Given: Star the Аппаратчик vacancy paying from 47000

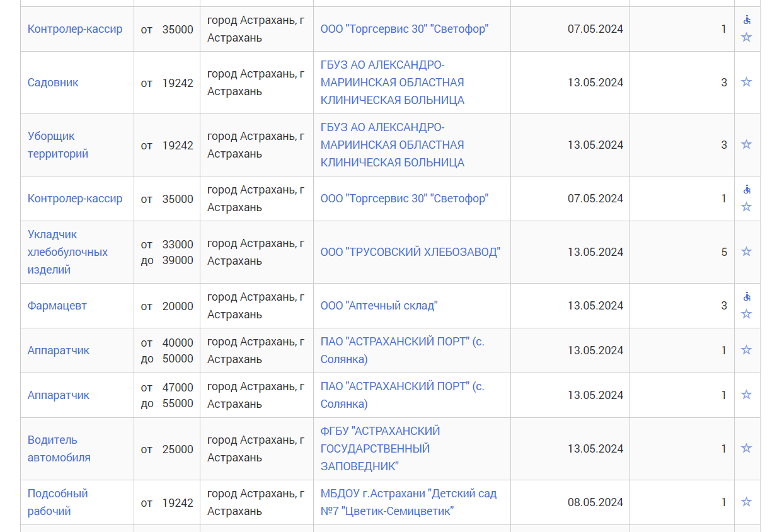Looking at the screenshot, I should (746, 395).
